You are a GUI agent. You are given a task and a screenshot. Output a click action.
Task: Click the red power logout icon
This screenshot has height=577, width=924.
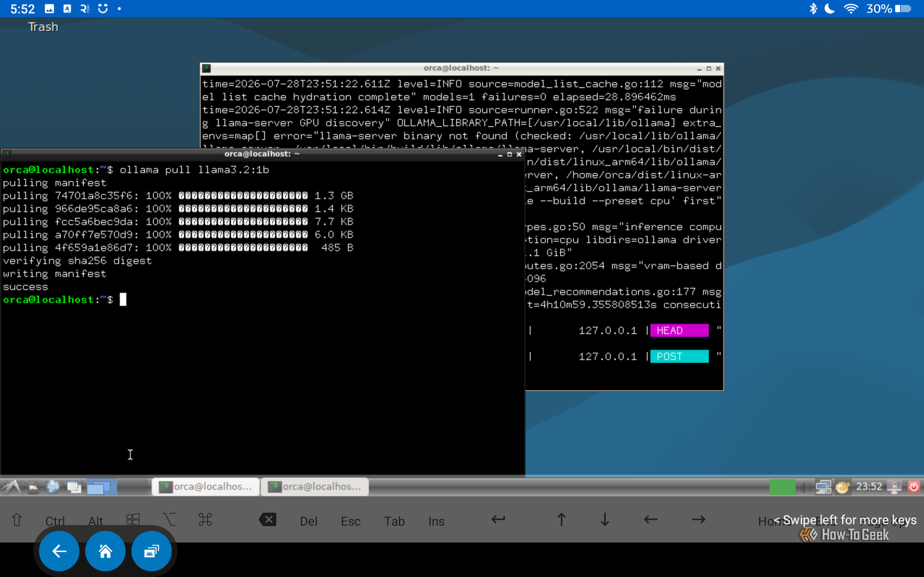[x=914, y=487]
